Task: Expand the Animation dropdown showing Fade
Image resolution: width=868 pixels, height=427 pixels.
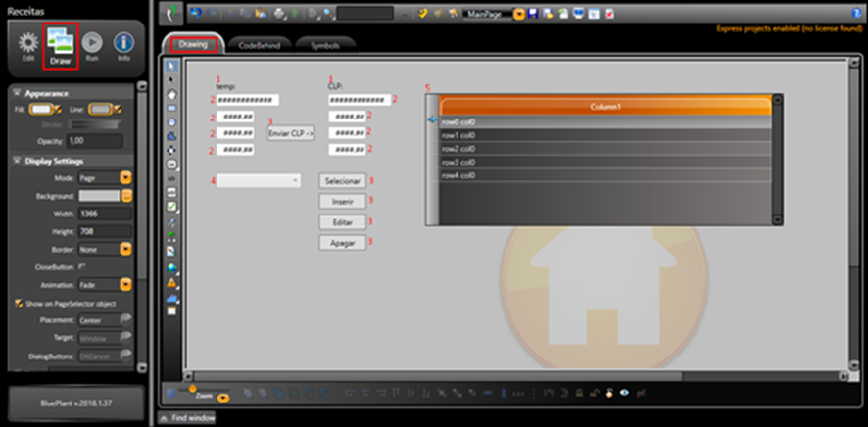Action: (x=125, y=284)
